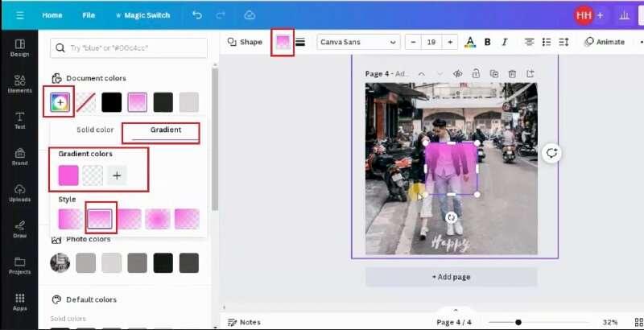Apply bold formatting
644x330 pixels.
point(488,42)
